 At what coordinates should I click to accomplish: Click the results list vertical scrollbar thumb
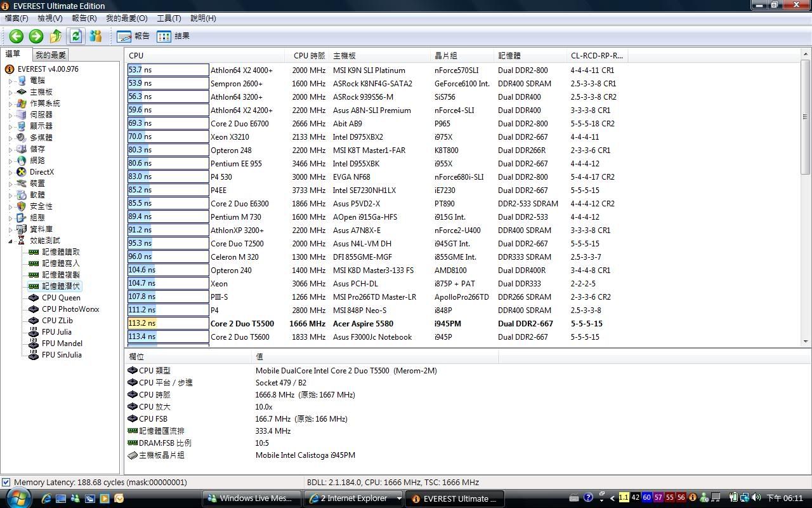tap(806, 117)
